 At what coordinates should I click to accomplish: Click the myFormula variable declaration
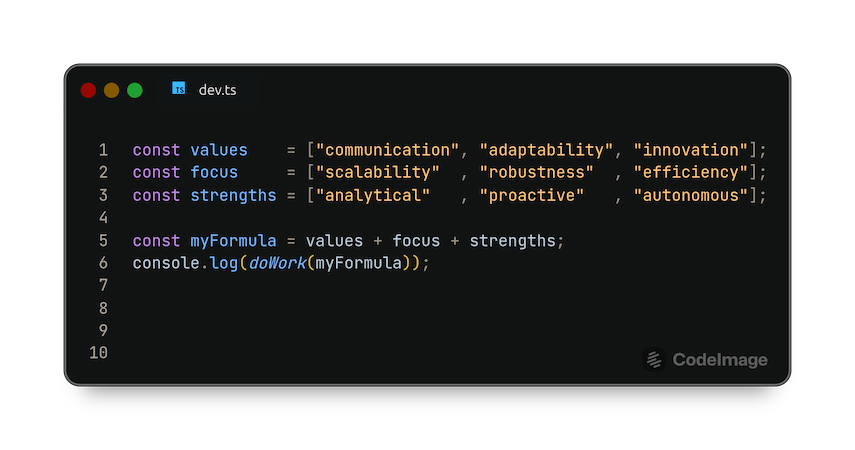pyautogui.click(x=233, y=241)
